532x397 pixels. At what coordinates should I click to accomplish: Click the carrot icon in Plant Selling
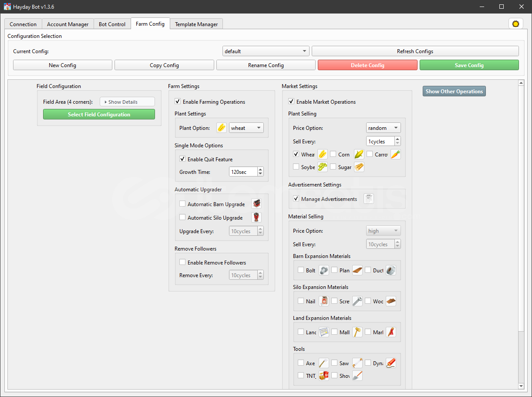[x=395, y=154]
